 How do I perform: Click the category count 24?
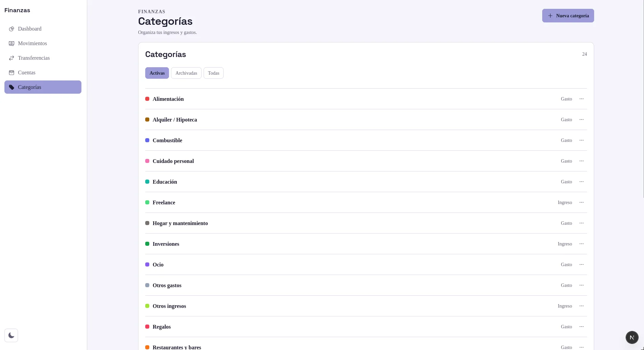[585, 54]
